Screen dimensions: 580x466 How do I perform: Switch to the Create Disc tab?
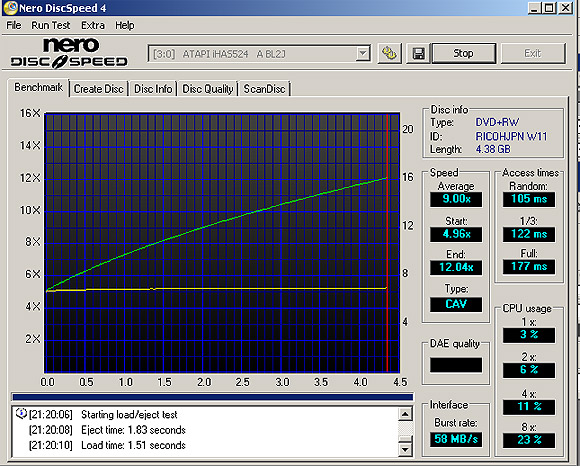pos(98,89)
